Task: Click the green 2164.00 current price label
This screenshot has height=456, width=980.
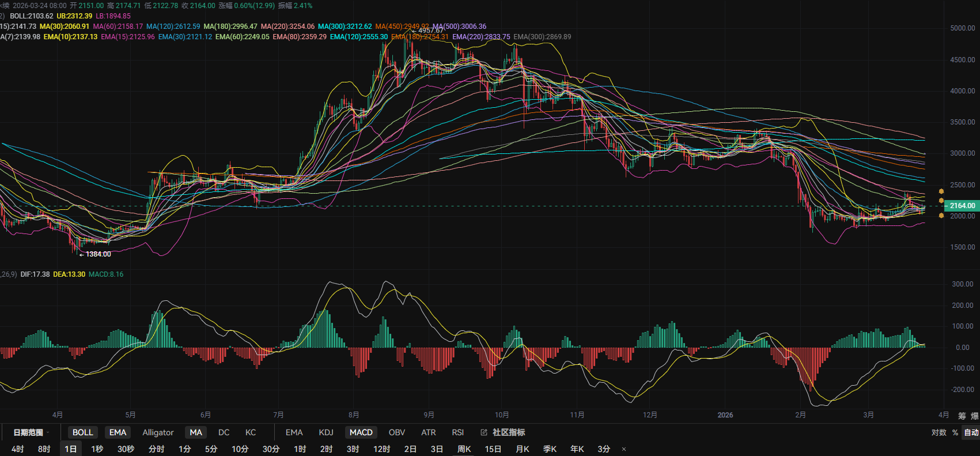Action: pos(962,206)
